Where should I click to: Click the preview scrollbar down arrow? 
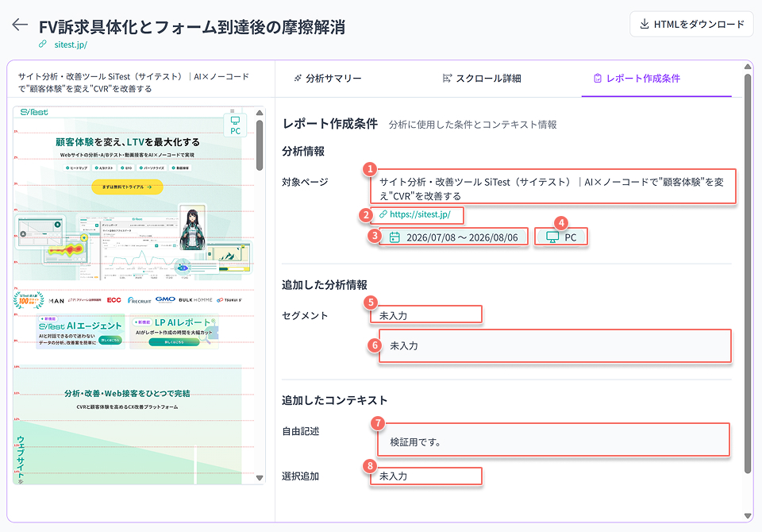point(260,478)
